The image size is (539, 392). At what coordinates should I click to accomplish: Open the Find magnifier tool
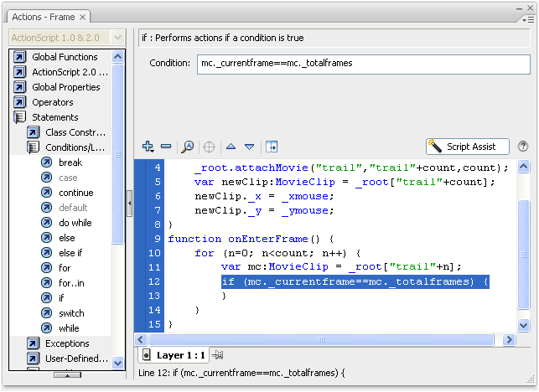click(188, 147)
